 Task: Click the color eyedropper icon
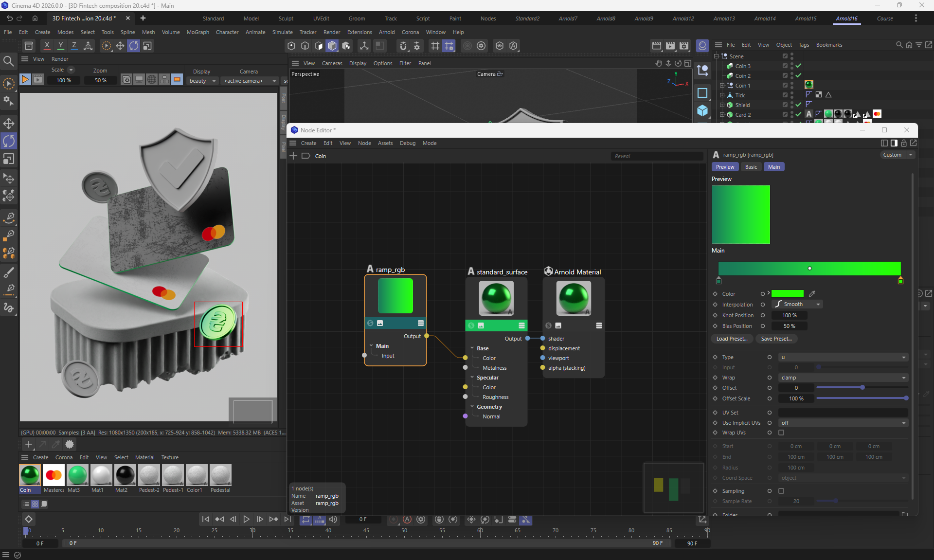point(812,294)
